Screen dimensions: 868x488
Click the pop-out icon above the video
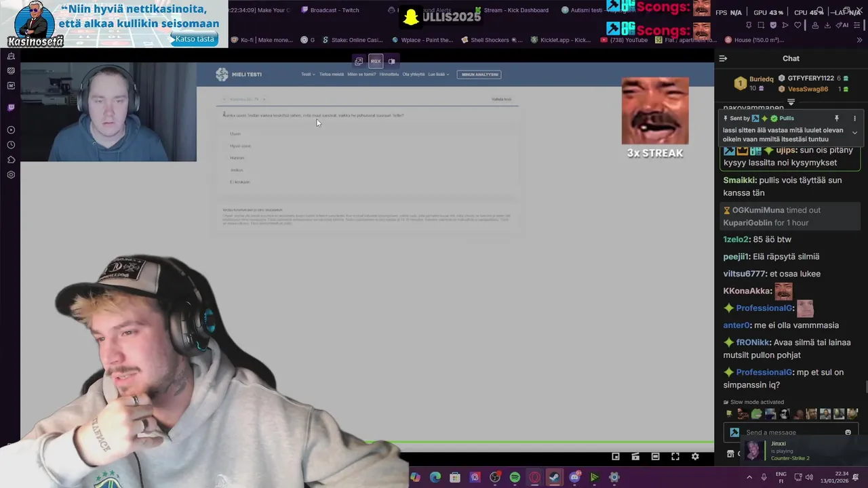click(x=359, y=61)
